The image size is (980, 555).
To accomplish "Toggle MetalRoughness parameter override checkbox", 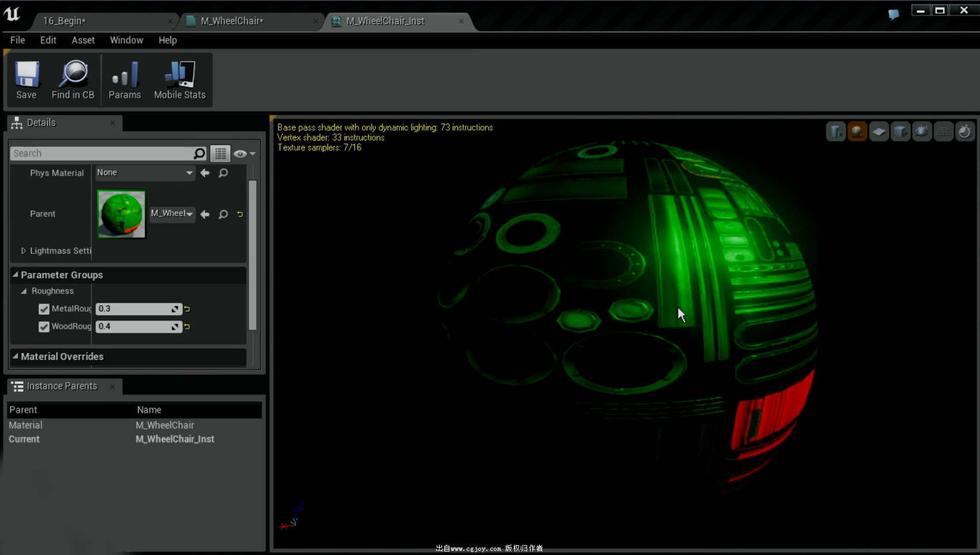I will tap(44, 309).
